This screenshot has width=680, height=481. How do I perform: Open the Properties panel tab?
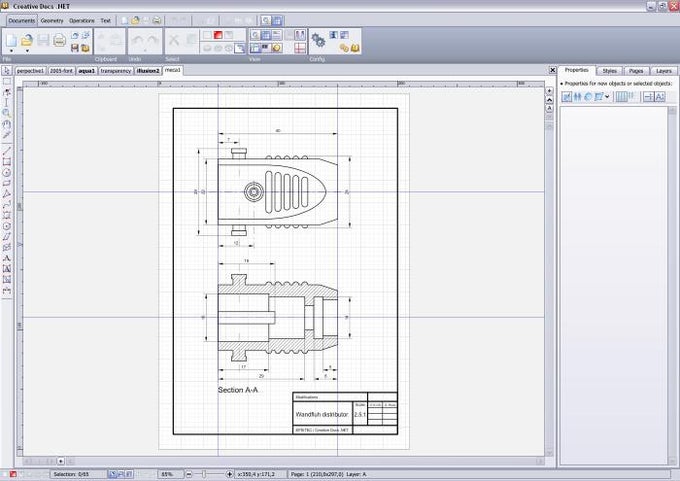pos(576,70)
